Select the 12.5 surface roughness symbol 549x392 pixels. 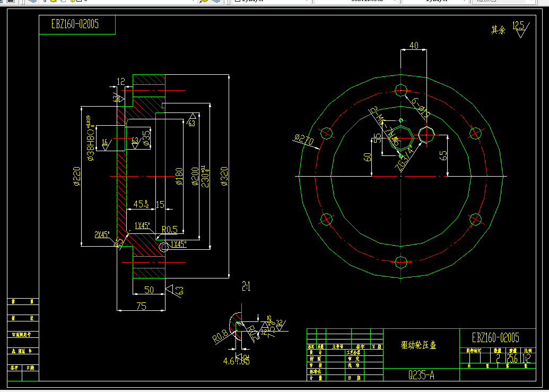521,30
